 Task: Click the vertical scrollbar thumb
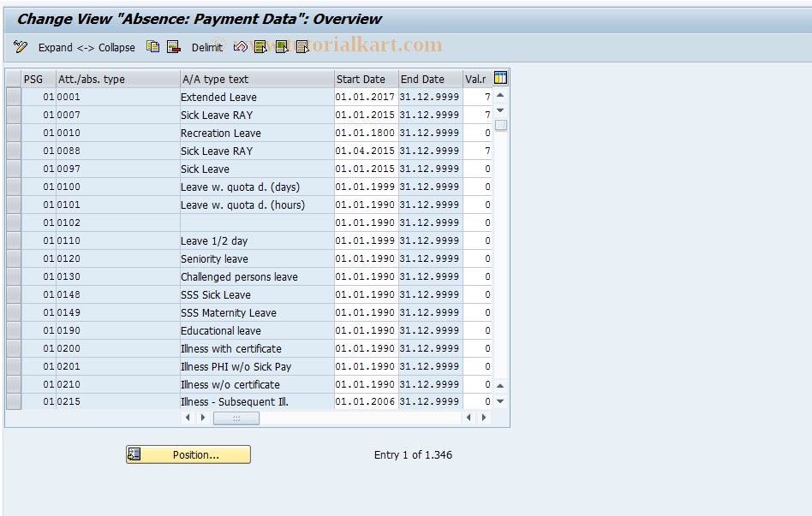501,125
